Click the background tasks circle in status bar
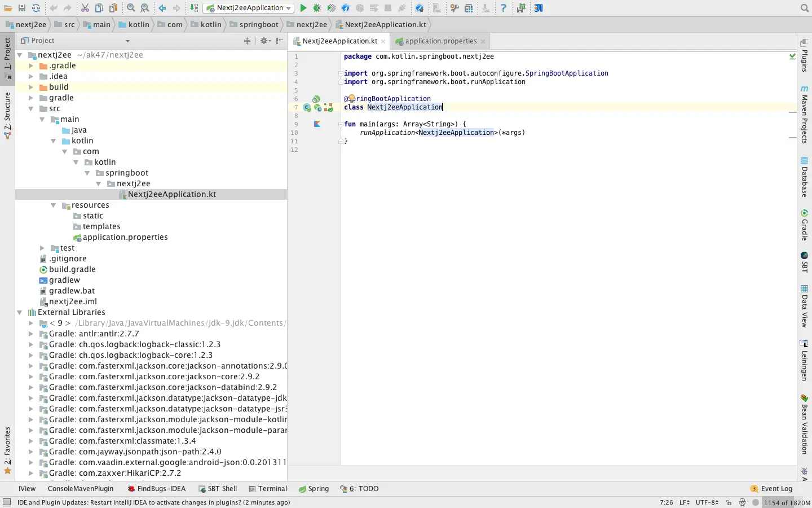Viewport: 812px width, 508px height. pyautogui.click(x=756, y=502)
